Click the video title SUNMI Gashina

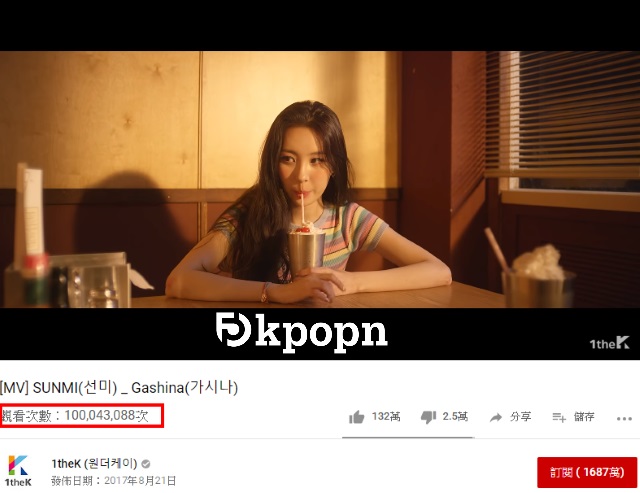119,387
